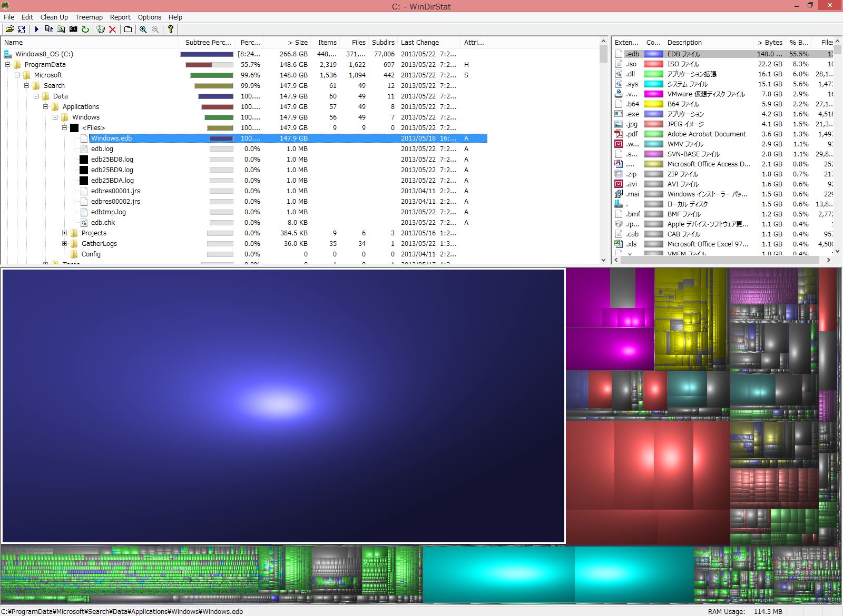Viewport: 843px width, 616px height.
Task: Sort by the Name column header
Action: (90, 42)
